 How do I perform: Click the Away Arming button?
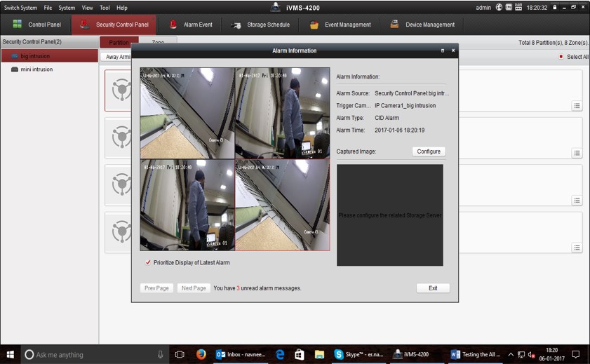[117, 57]
